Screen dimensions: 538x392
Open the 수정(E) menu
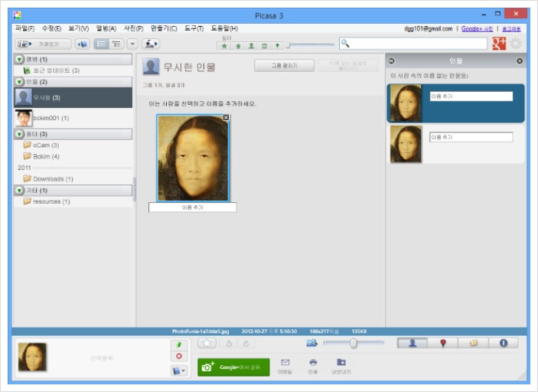pos(51,28)
